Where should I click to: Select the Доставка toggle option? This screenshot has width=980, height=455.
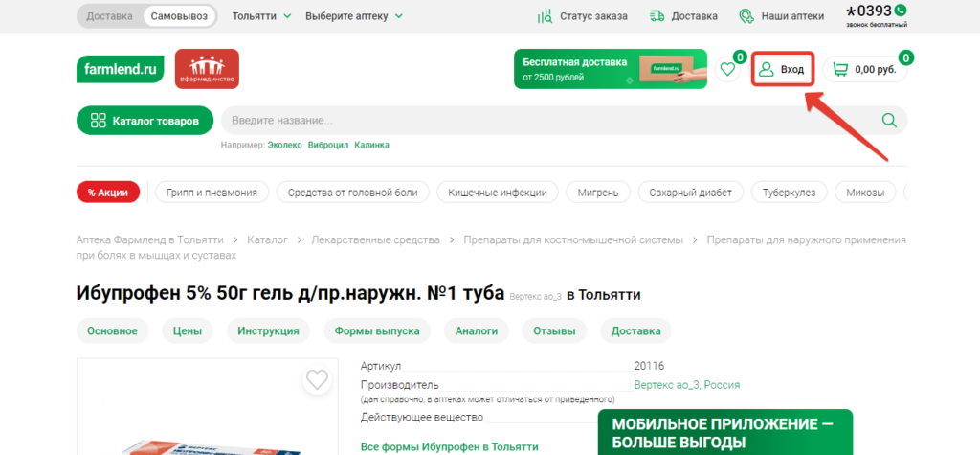point(109,16)
